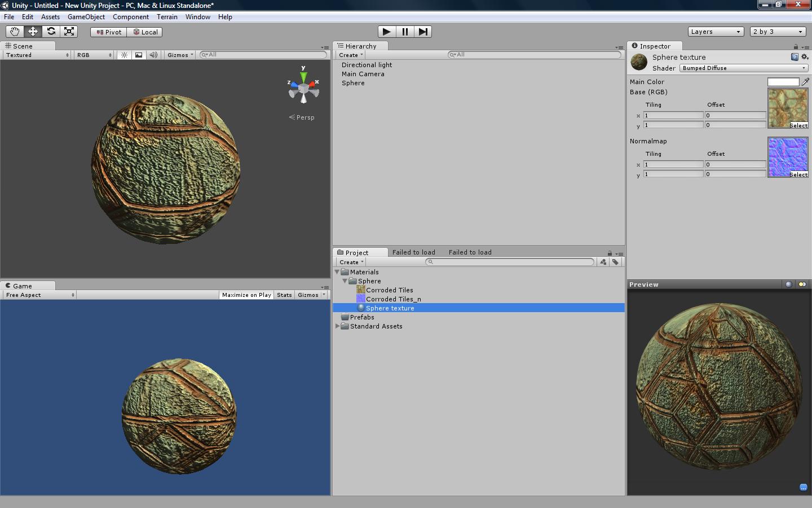This screenshot has width=812, height=508.
Task: Click the Pause button
Action: click(x=405, y=32)
